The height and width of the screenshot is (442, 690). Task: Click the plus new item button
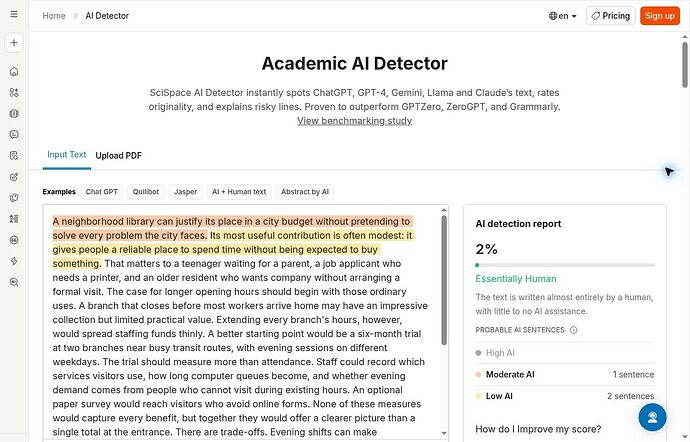[14, 43]
